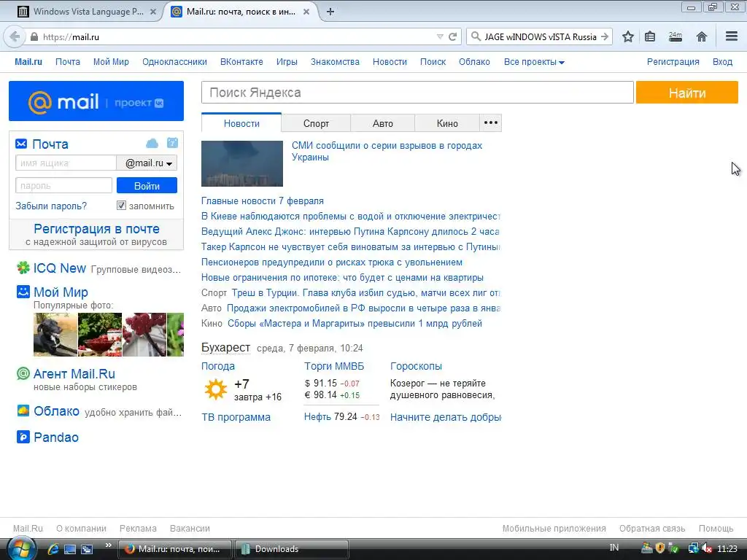This screenshot has width=747, height=560.
Task: Open the Гороскопы link
Action: [416, 366]
